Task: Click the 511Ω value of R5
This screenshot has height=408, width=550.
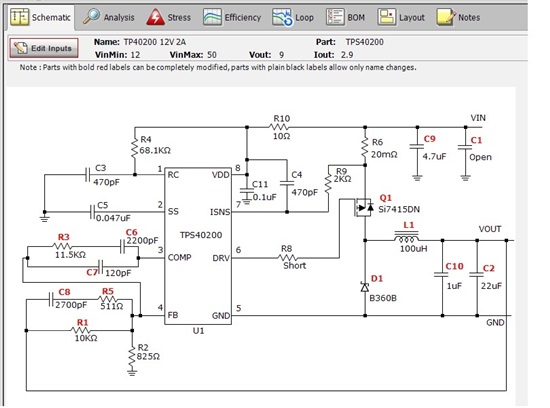Action: [x=112, y=306]
